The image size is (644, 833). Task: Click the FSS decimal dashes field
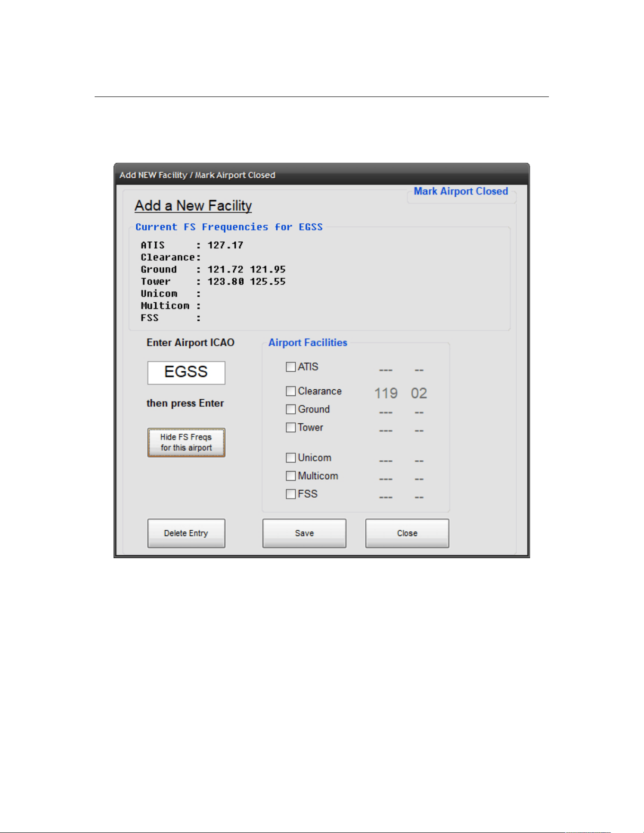(x=419, y=498)
